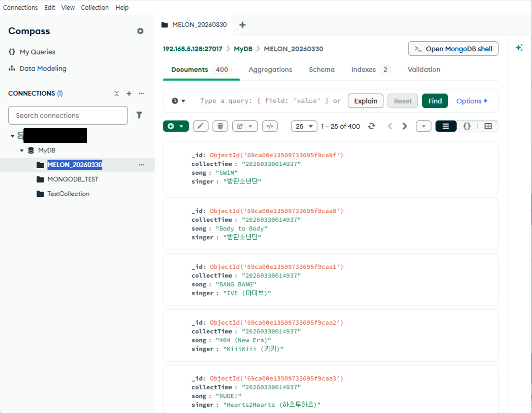Viewport: 532px width, 413px height.
Task: Focus the query filter input field
Action: 271,101
